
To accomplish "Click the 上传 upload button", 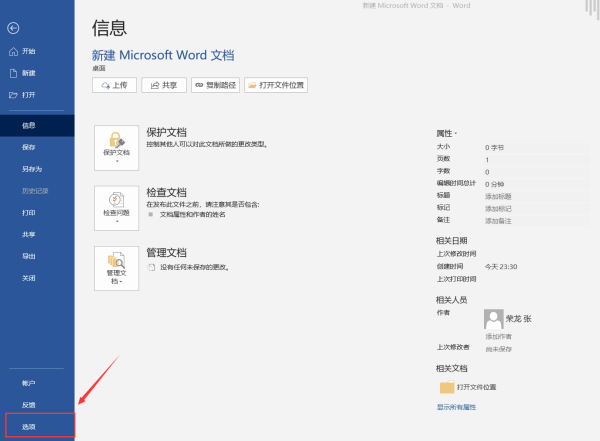I will pos(114,86).
